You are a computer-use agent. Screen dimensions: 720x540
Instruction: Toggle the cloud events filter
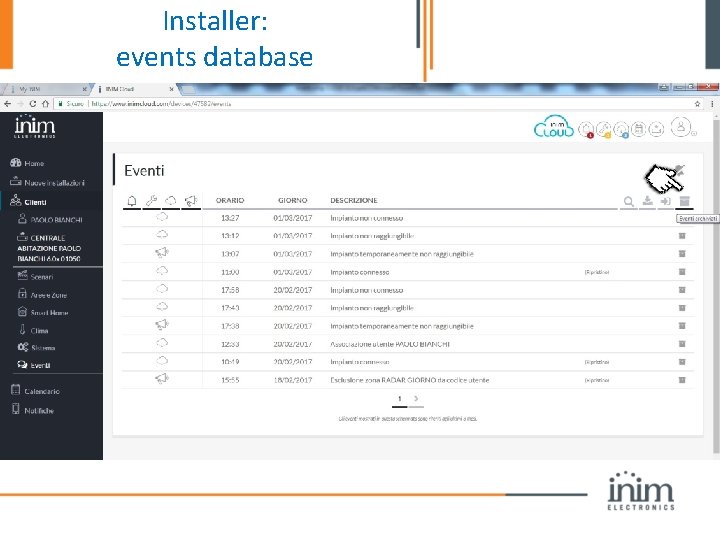171,201
